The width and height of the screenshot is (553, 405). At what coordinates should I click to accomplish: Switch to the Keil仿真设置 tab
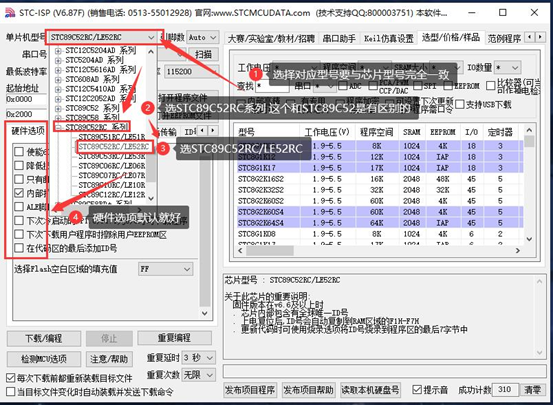(x=388, y=38)
